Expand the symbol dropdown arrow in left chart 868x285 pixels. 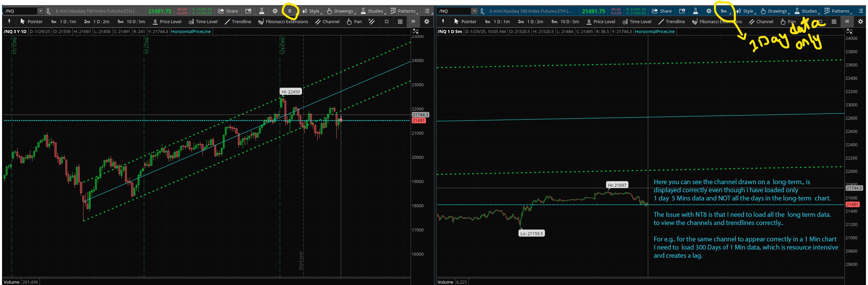[x=41, y=11]
